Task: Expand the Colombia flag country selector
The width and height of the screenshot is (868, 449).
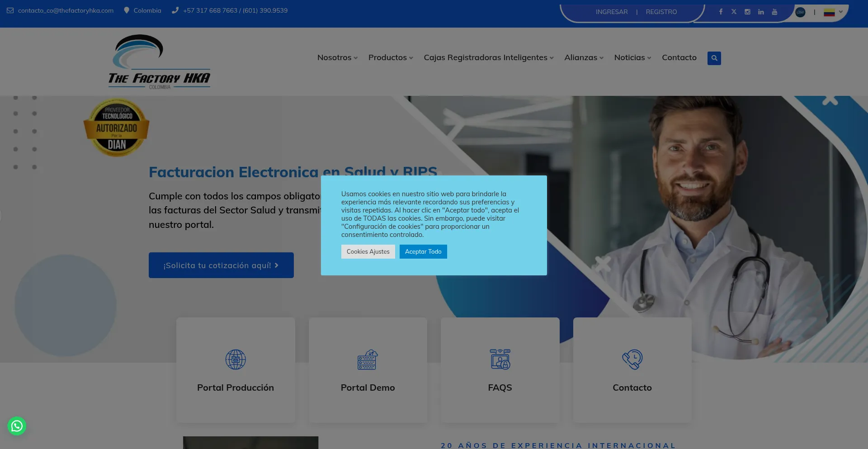Action: click(x=833, y=12)
